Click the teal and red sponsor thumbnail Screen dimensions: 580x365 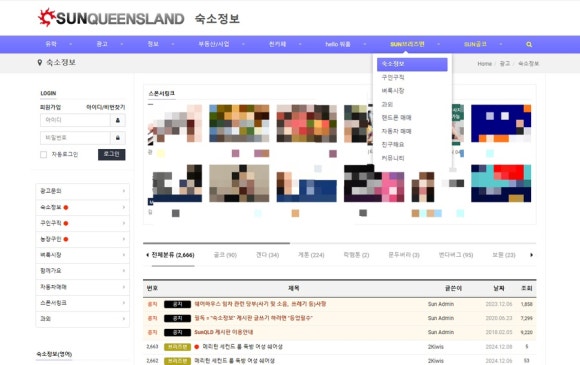point(501,183)
